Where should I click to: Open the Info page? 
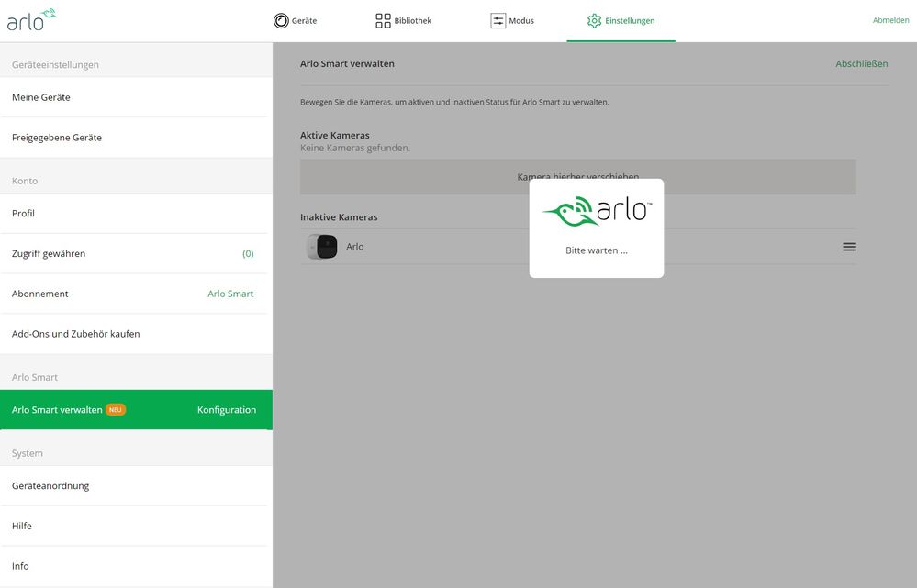(136, 566)
